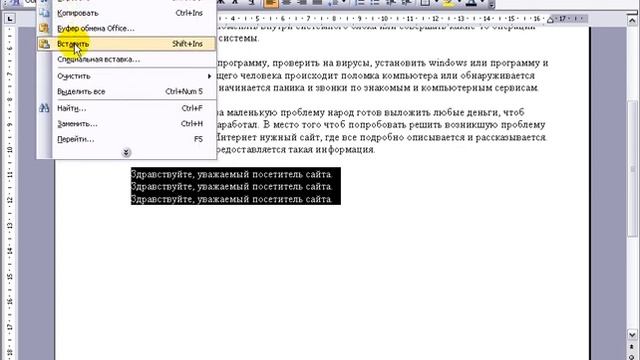The image size is (640, 360).
Task: Click the line containing "маленькую проблему народ готов"
Action: [371, 112]
